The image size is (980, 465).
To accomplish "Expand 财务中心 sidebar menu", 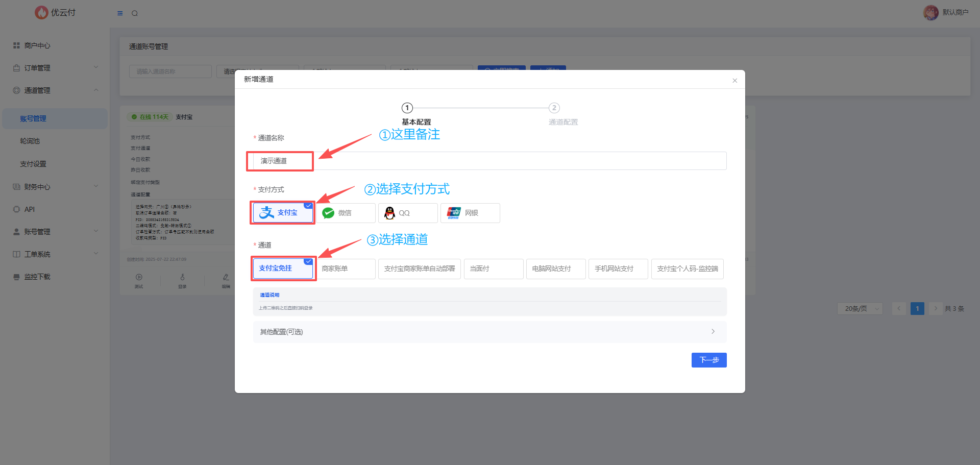I will 55,187.
